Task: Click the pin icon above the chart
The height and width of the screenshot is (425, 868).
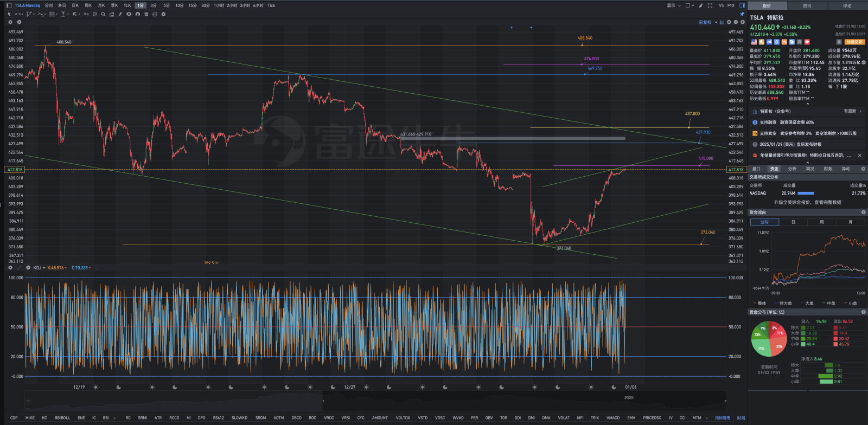Action: [x=742, y=14]
